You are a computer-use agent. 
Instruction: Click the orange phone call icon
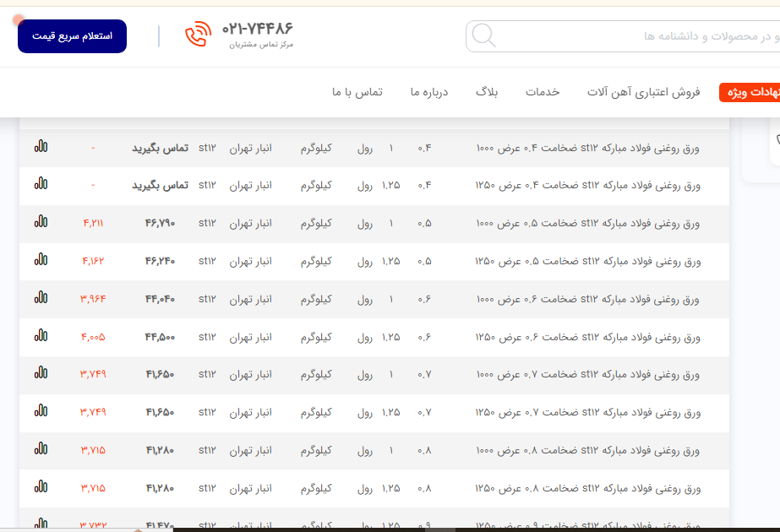[x=197, y=35]
